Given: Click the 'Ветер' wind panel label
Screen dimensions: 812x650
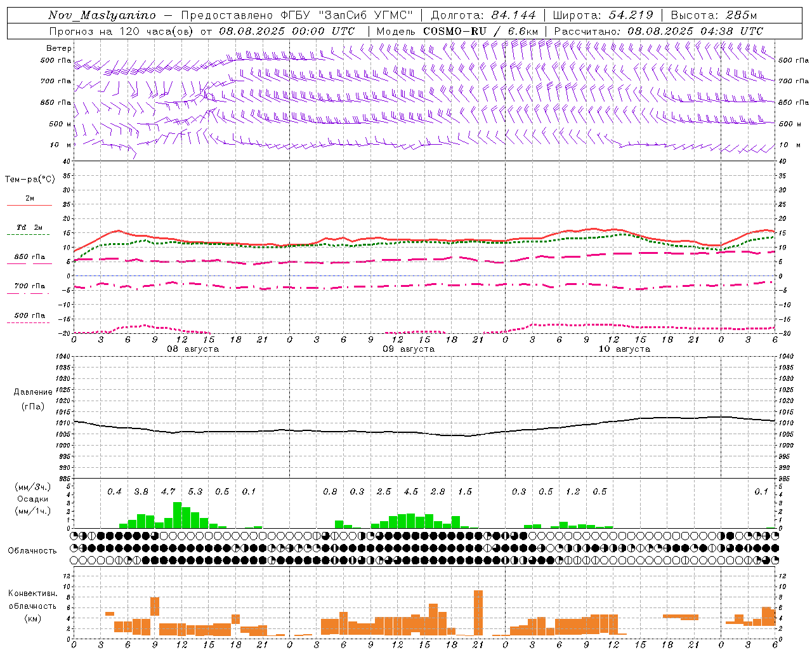Looking at the screenshot, I should (x=59, y=48).
